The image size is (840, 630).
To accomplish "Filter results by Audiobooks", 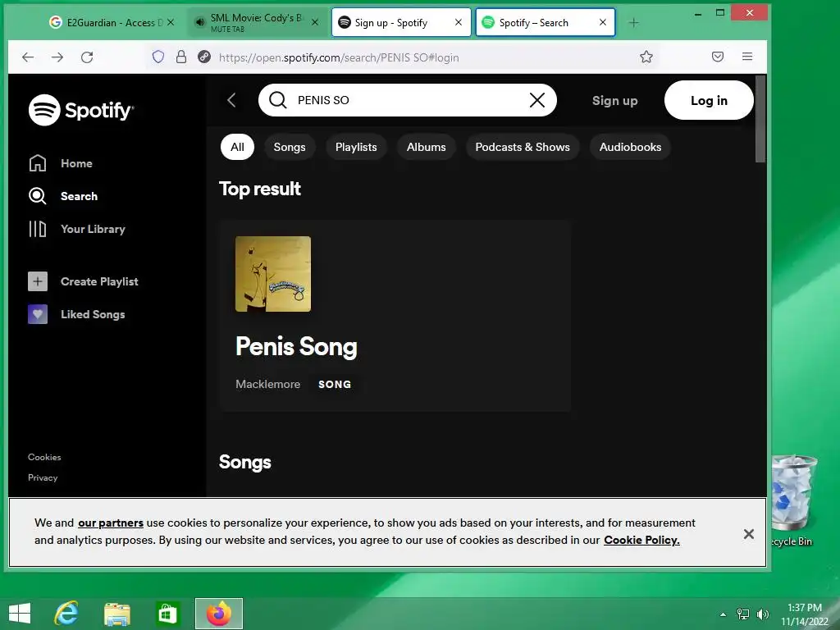I will pyautogui.click(x=630, y=147).
